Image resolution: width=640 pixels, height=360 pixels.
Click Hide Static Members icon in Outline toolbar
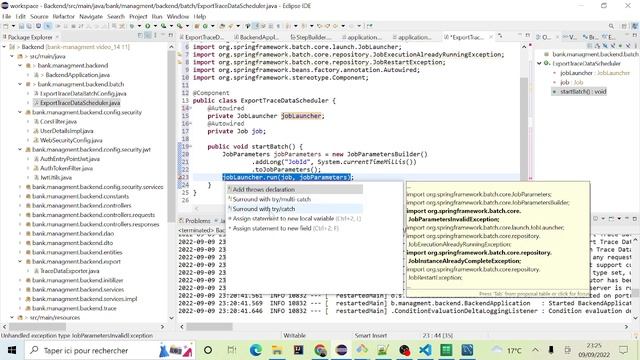(x=612, y=46)
